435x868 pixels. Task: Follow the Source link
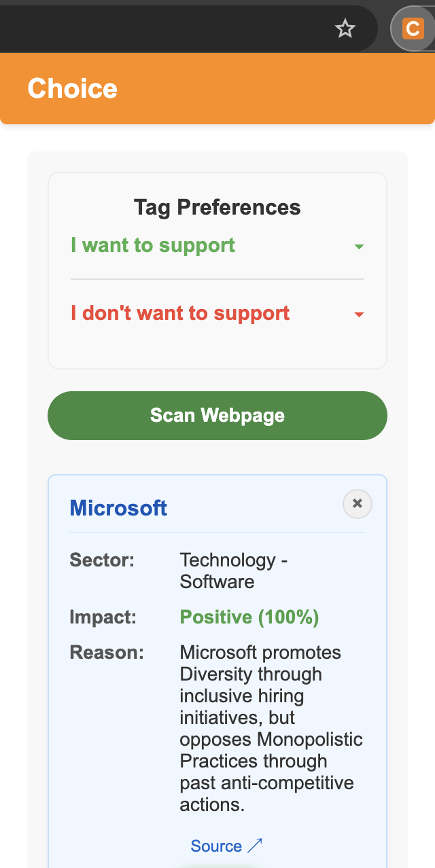(x=216, y=846)
